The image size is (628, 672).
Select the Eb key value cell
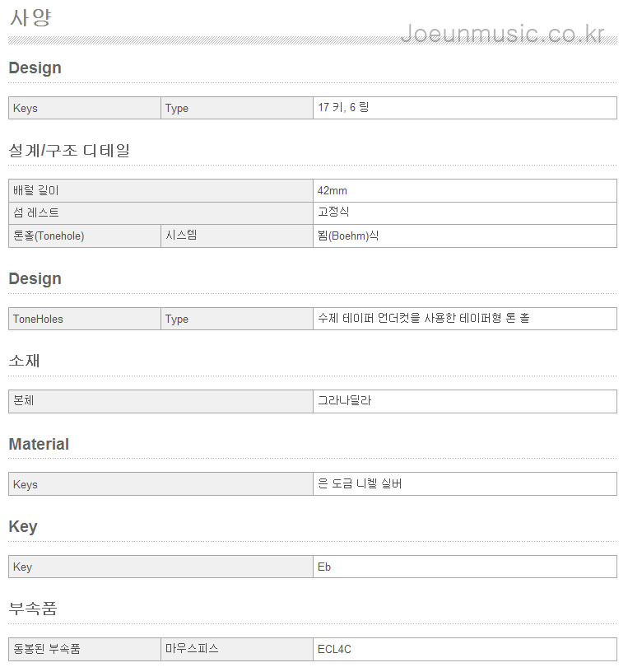(465, 567)
